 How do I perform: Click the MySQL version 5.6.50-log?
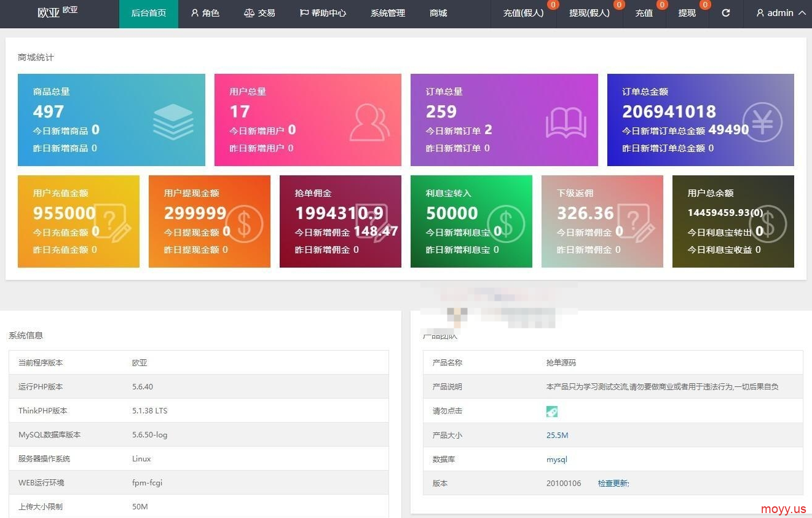149,435
